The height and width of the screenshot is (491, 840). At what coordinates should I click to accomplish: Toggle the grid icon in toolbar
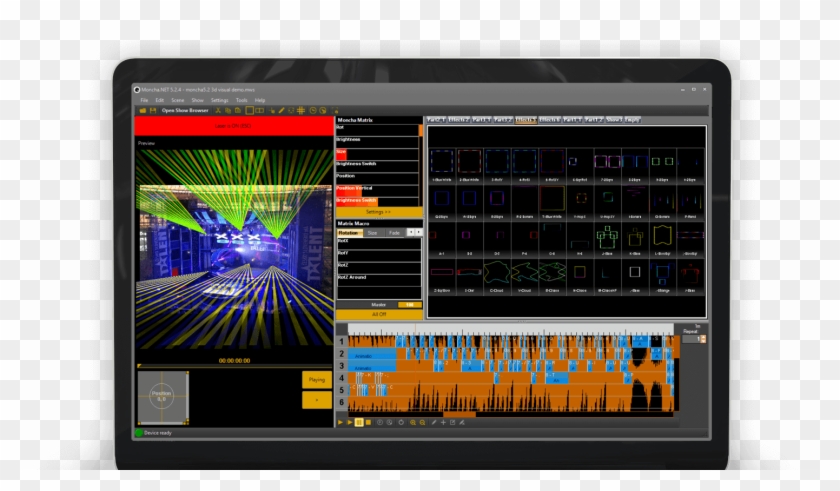301,110
